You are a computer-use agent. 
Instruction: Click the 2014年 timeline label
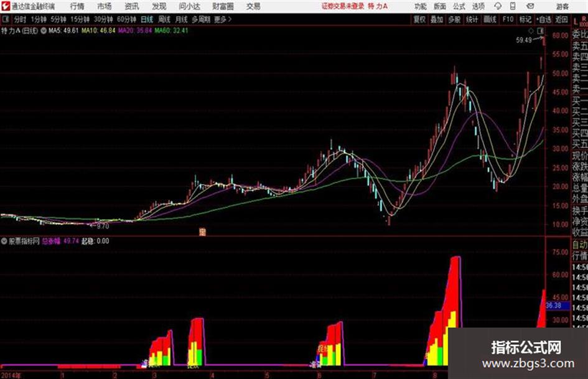(11, 375)
